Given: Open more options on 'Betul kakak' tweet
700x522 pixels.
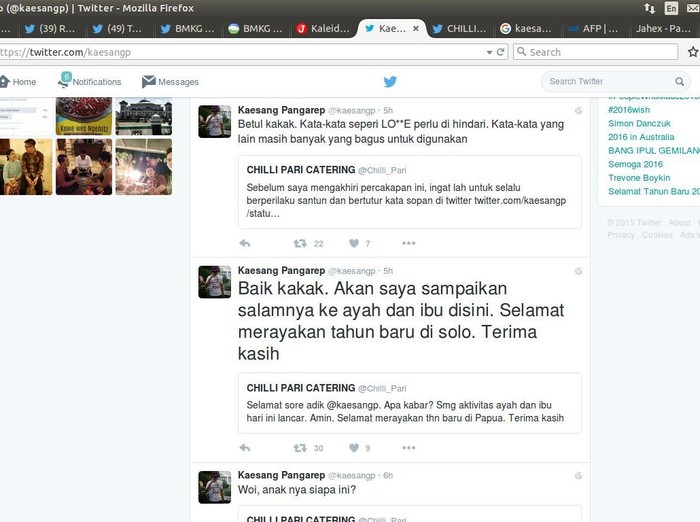Looking at the screenshot, I should [x=408, y=243].
